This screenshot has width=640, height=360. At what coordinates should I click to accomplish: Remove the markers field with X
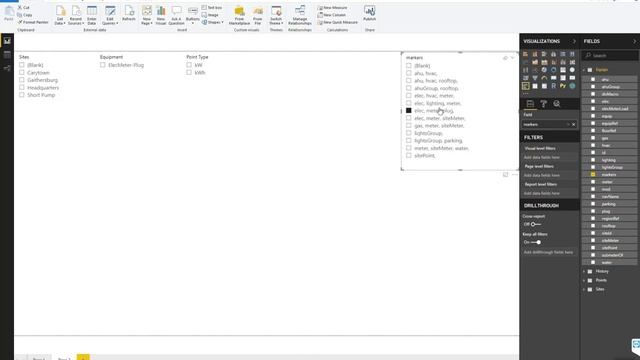573,124
